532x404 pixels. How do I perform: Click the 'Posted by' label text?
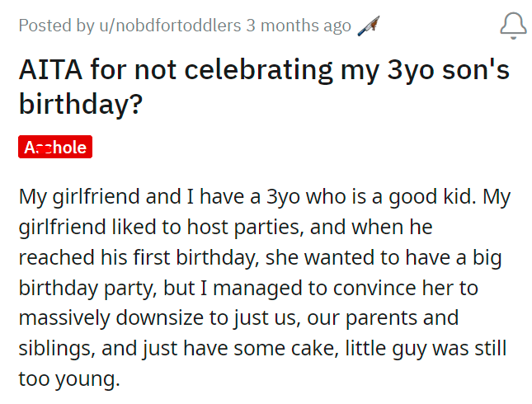pos(56,26)
